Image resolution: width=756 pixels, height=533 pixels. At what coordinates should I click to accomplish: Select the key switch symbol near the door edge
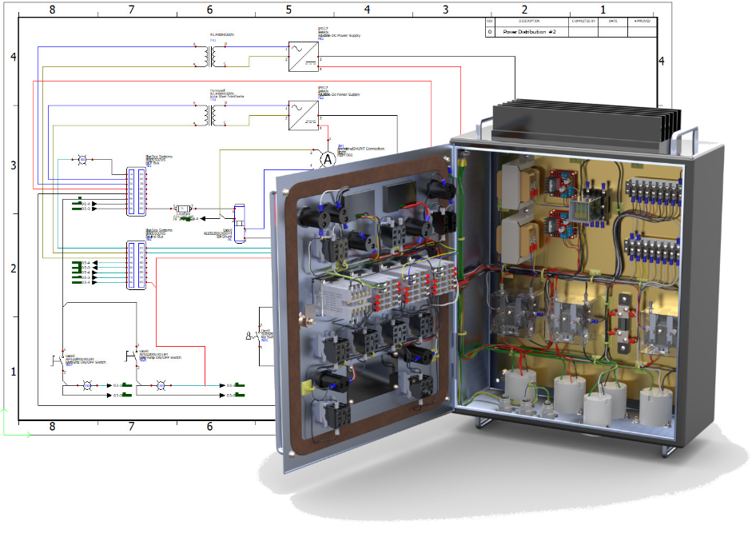[x=254, y=335]
